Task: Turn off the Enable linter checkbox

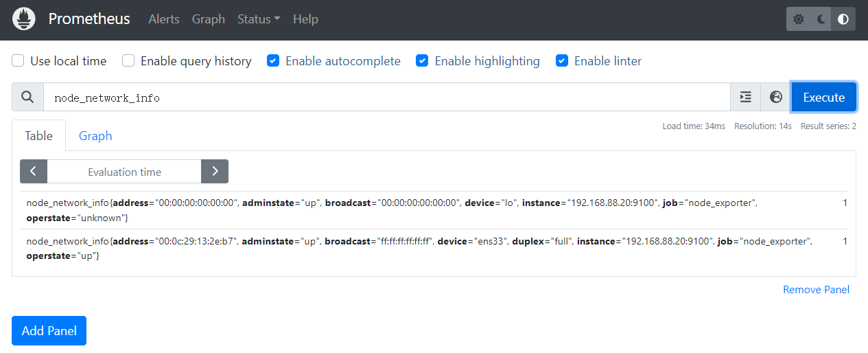Action: point(562,61)
